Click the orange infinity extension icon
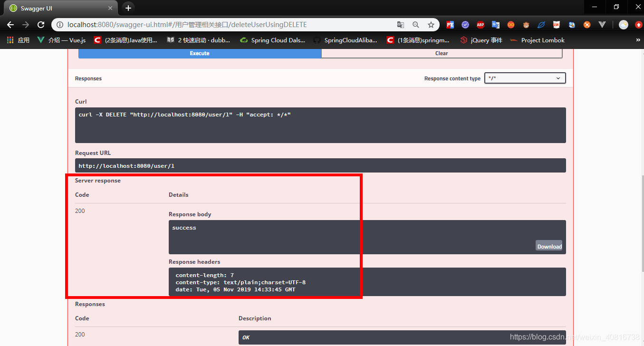 click(511, 25)
